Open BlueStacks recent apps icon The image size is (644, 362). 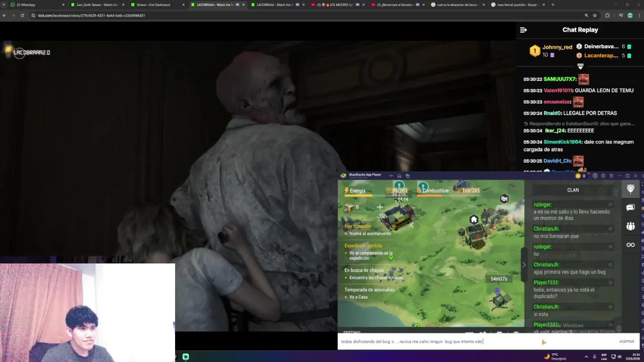tap(408, 175)
